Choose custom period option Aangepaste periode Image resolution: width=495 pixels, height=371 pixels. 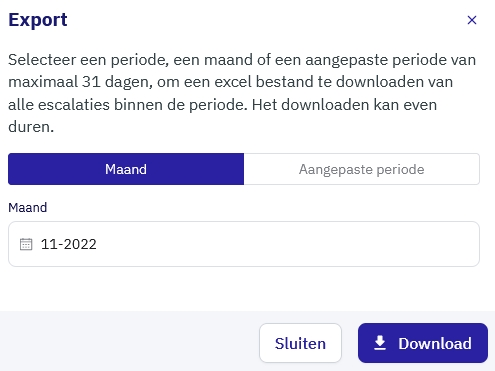coord(362,169)
